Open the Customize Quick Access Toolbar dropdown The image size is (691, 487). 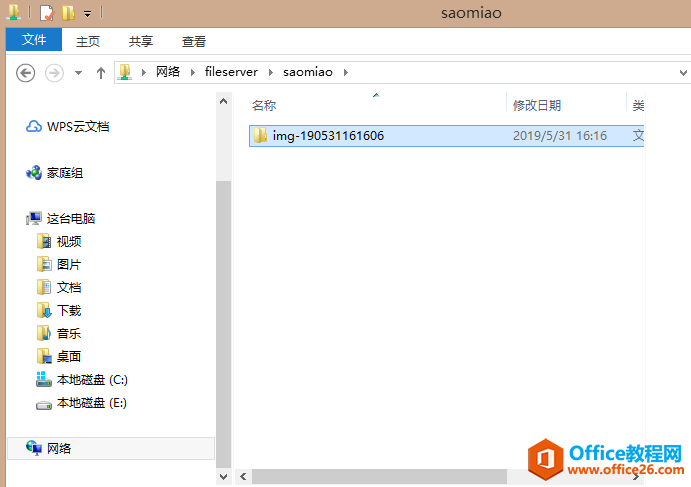(x=88, y=14)
